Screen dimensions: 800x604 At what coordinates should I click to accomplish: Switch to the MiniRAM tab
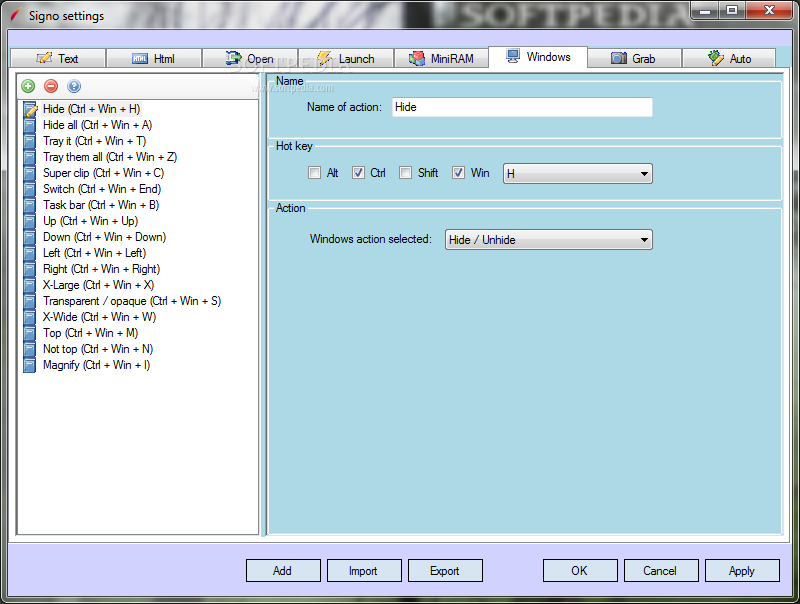[x=441, y=59]
